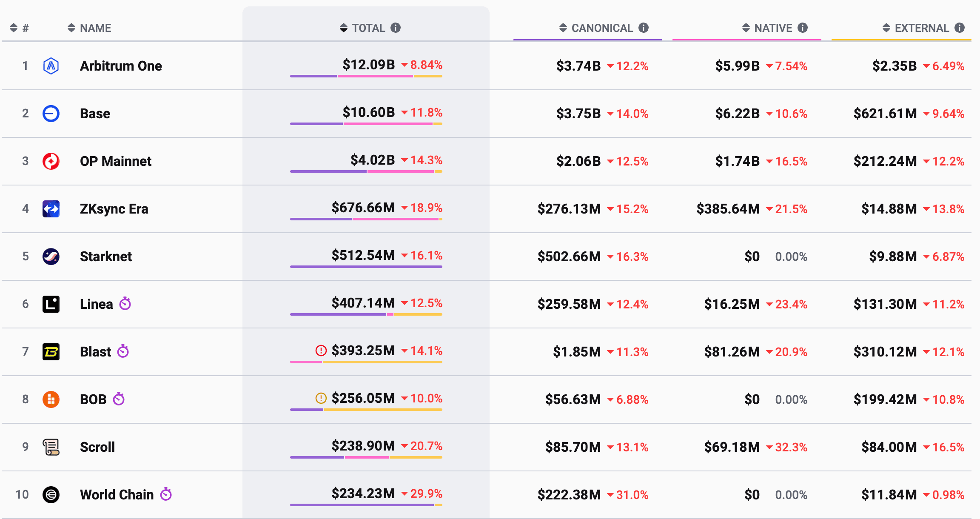
Task: Sort by rank number column
Action: pyautogui.click(x=19, y=28)
